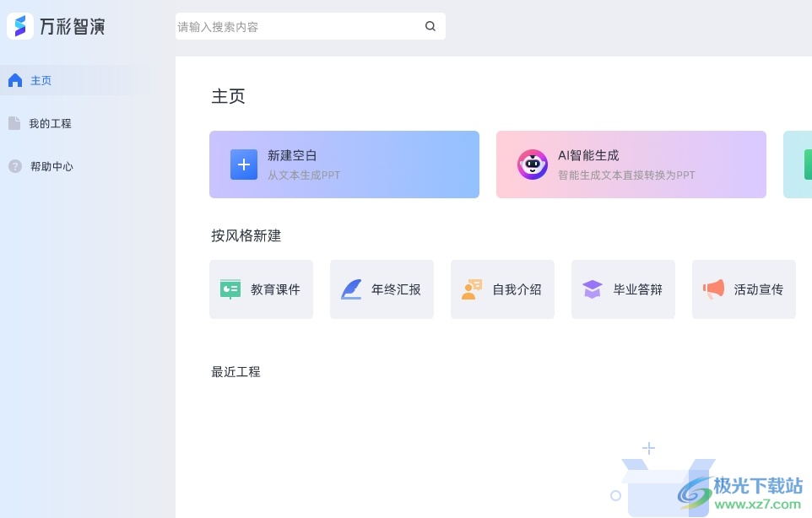Click the search magnifier icon

point(430,26)
